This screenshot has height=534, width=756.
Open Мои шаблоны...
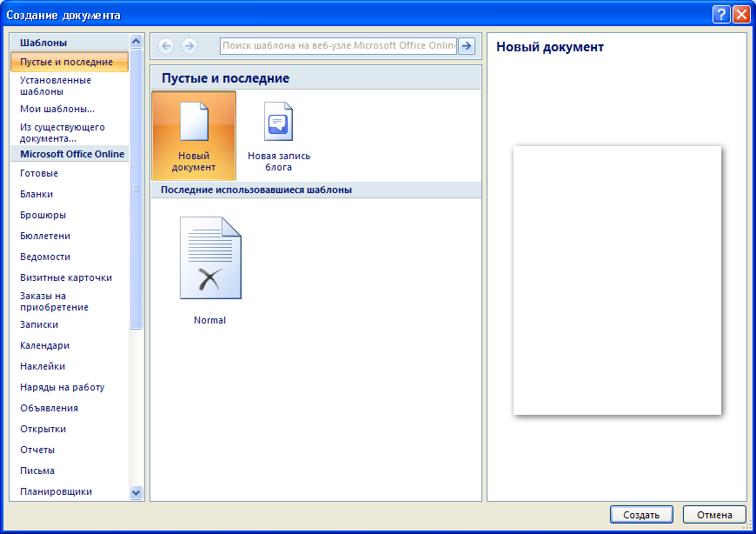pyautogui.click(x=70, y=109)
